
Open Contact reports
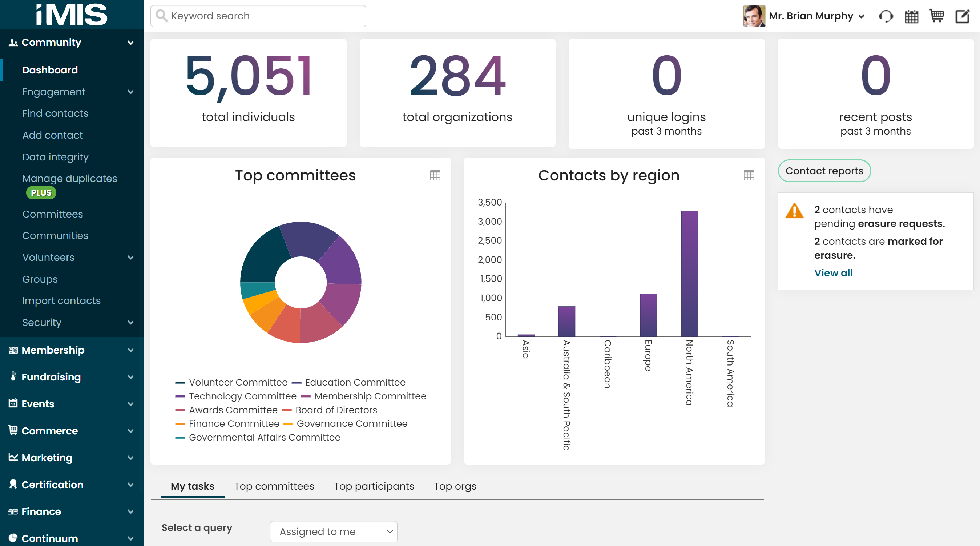click(824, 171)
